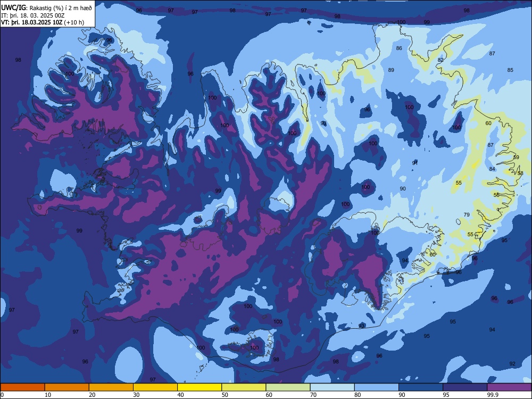The height and width of the screenshot is (399, 532).
Task: Select the purple legend swatch above 99.9
Action: click(509, 387)
